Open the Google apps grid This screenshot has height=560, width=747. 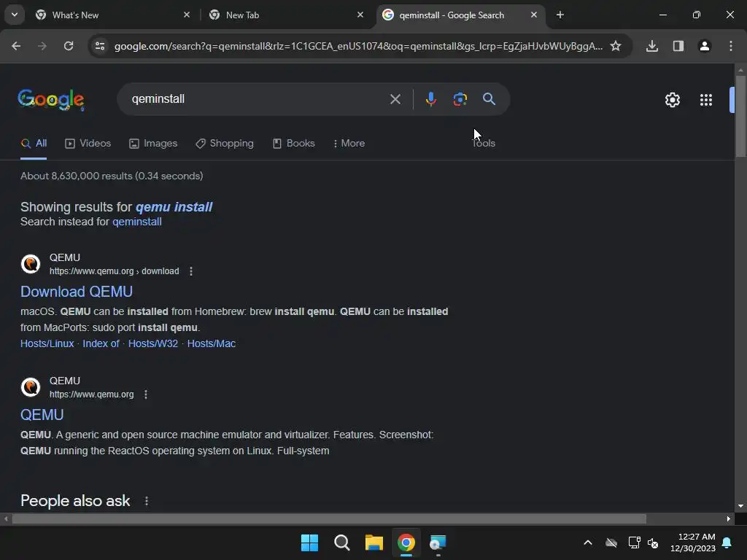pyautogui.click(x=706, y=99)
